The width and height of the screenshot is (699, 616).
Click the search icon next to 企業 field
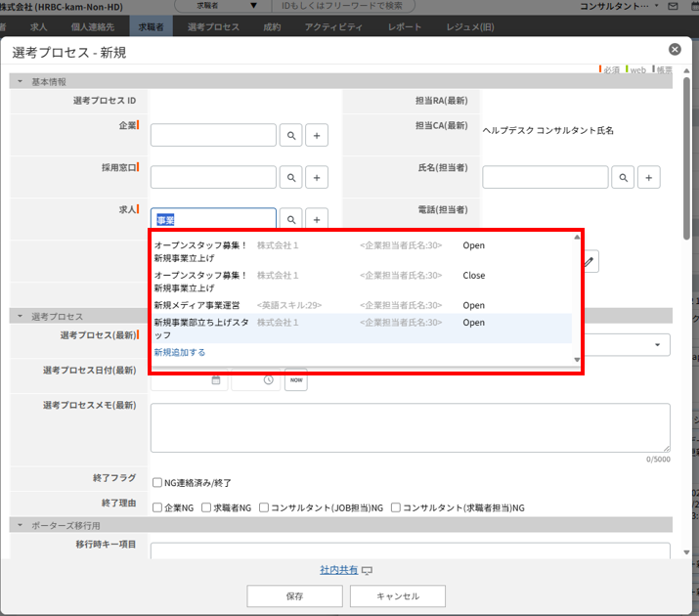(291, 135)
